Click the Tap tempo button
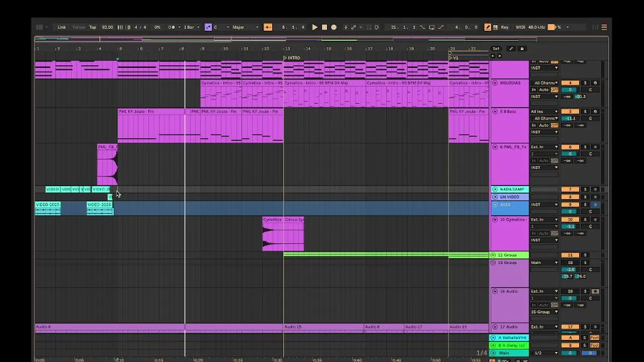644x362 pixels. tap(93, 27)
